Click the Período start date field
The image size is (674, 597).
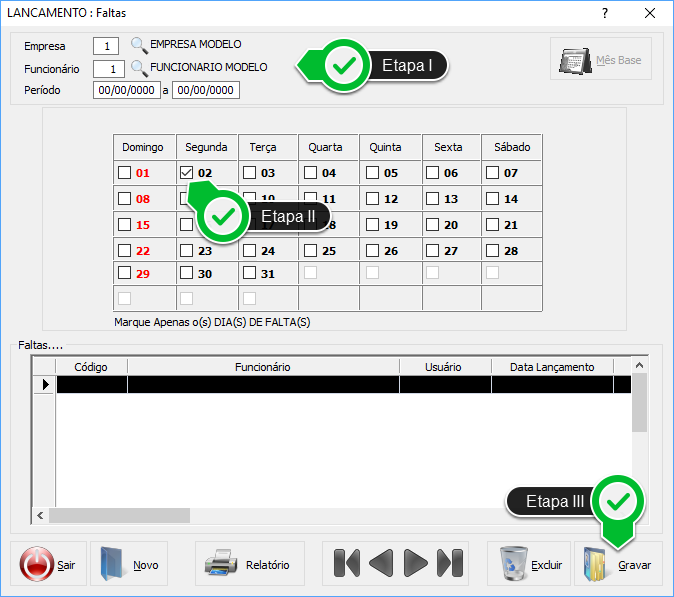pyautogui.click(x=126, y=91)
